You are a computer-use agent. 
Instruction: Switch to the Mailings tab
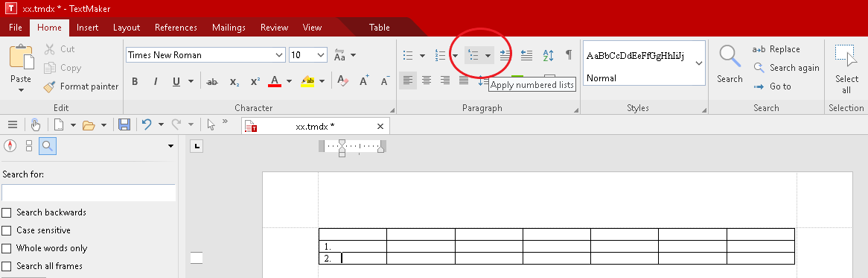click(x=229, y=27)
